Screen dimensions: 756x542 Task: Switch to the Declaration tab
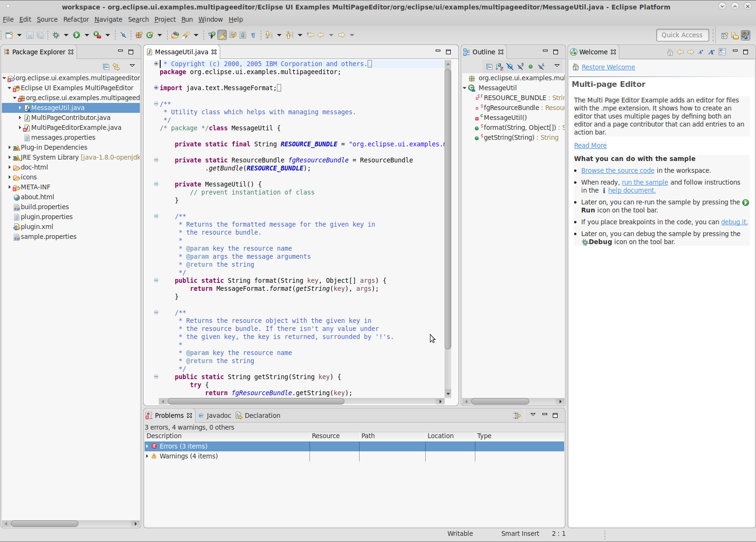click(x=258, y=415)
